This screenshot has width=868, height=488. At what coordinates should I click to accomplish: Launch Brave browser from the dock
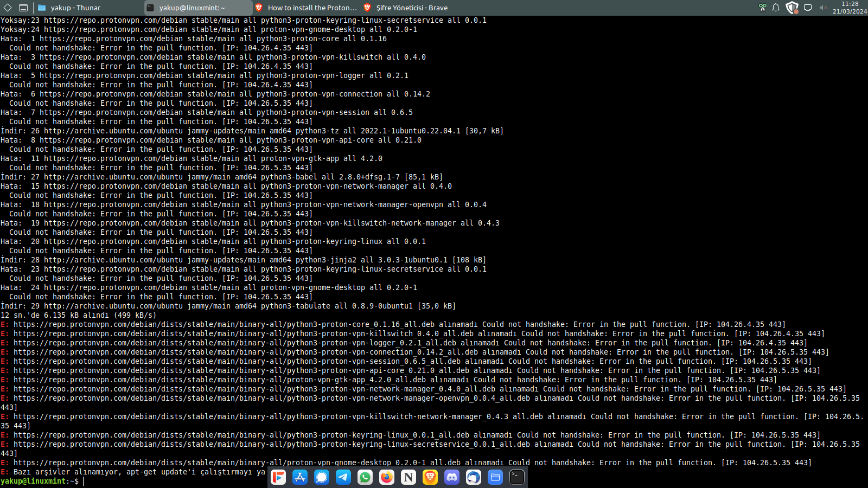point(430,477)
